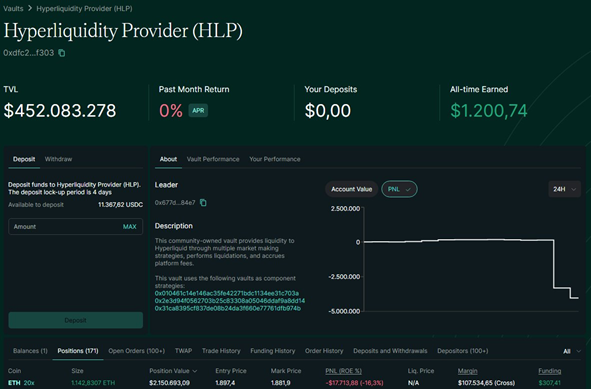The image size is (591, 389).
Task: Click the 0% Past Month Return value
Action: tap(171, 110)
